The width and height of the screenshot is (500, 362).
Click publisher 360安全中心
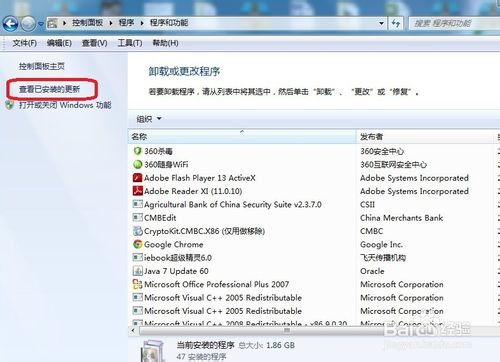382,151
